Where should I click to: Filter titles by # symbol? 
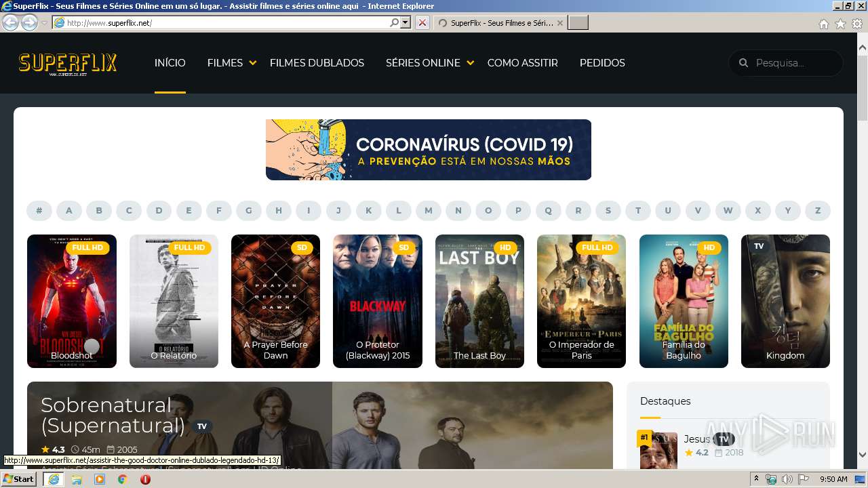(39, 211)
